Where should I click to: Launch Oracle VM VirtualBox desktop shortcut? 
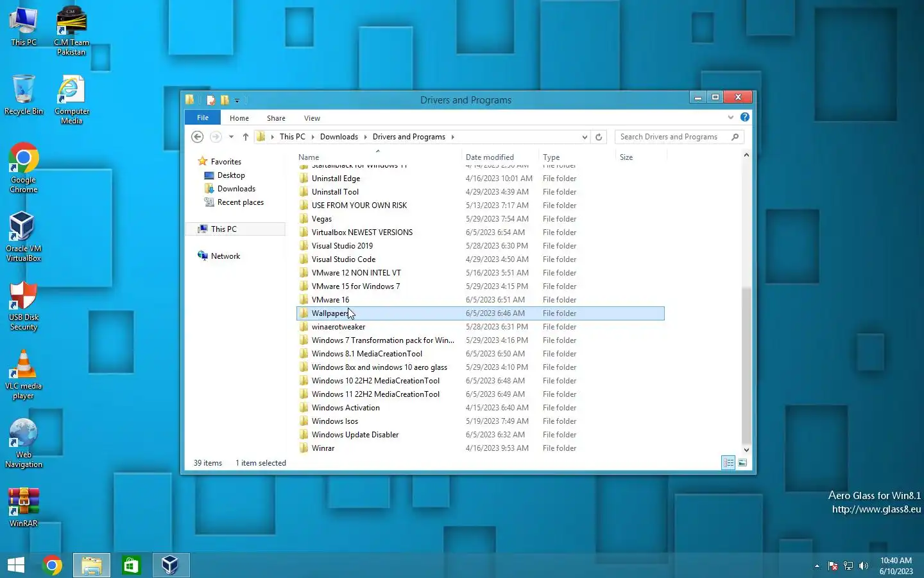point(24,237)
